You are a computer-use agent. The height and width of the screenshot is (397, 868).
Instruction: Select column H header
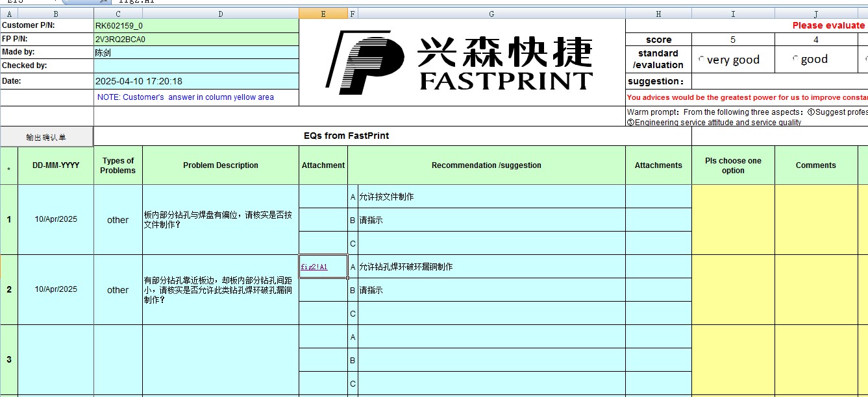pos(658,14)
